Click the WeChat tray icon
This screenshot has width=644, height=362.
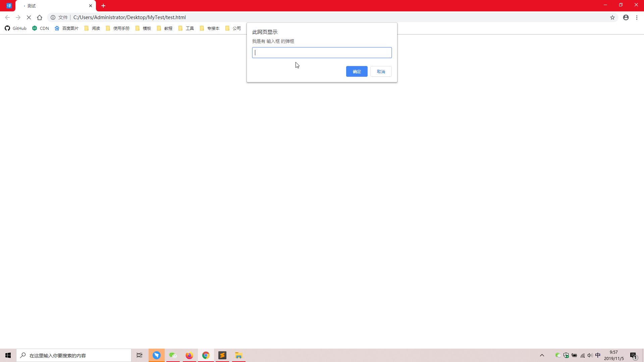point(558,355)
